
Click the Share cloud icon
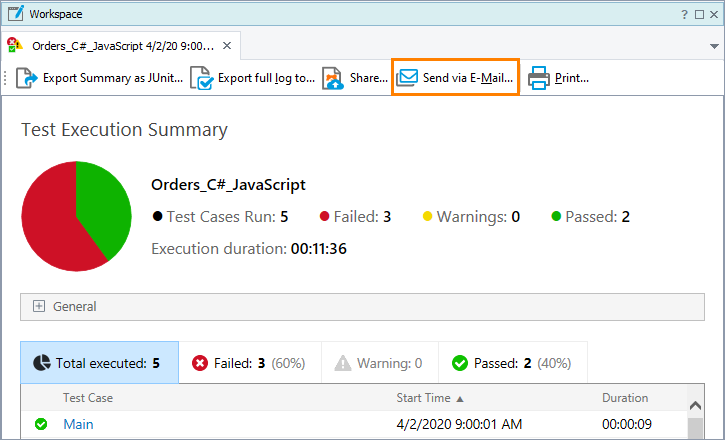coord(333,78)
